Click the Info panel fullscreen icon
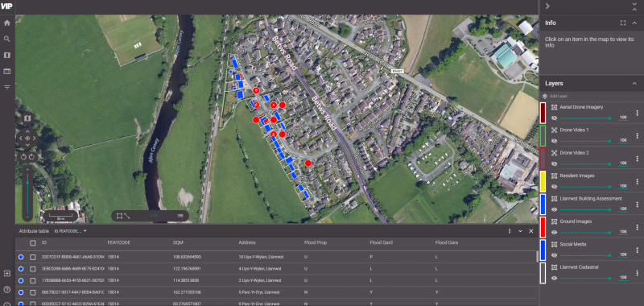This screenshot has height=306, width=644. (623, 23)
